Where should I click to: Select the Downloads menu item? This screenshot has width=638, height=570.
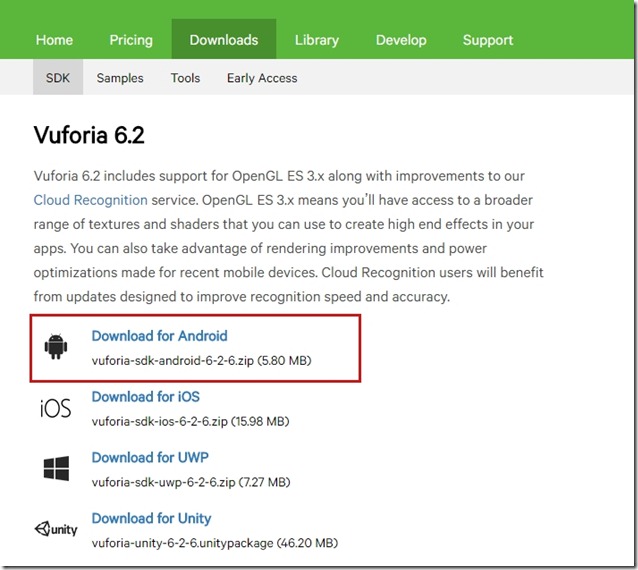pos(224,40)
